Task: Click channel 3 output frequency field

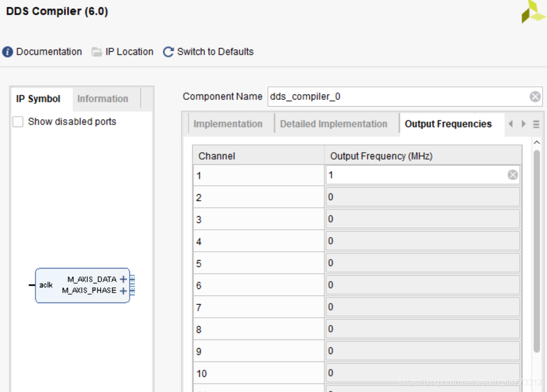Action: tap(423, 219)
